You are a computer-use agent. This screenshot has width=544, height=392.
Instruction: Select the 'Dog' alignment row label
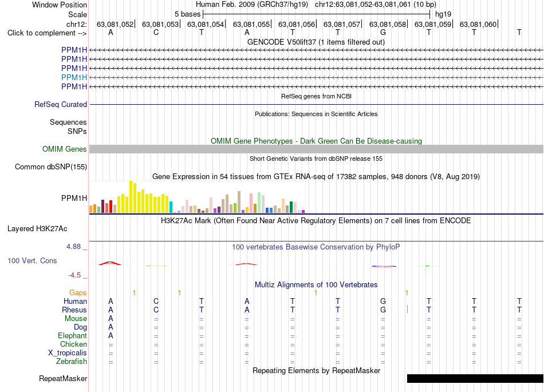click(80, 327)
